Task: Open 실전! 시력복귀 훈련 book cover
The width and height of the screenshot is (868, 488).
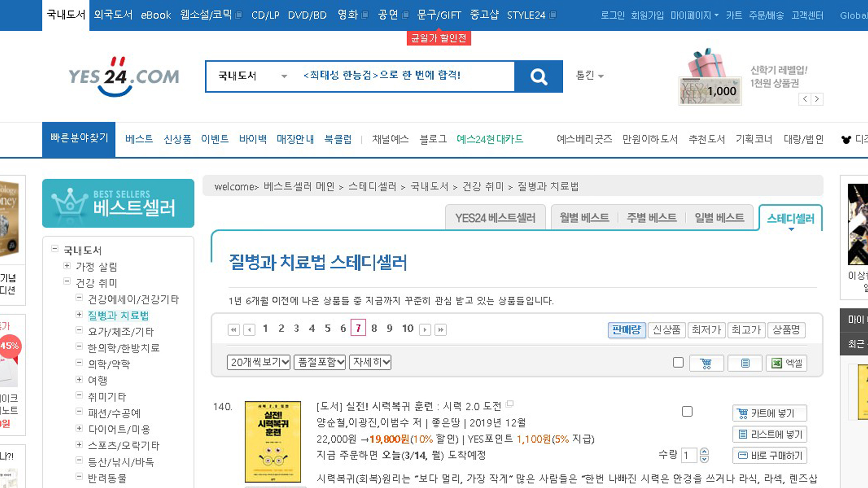Action: click(x=273, y=442)
